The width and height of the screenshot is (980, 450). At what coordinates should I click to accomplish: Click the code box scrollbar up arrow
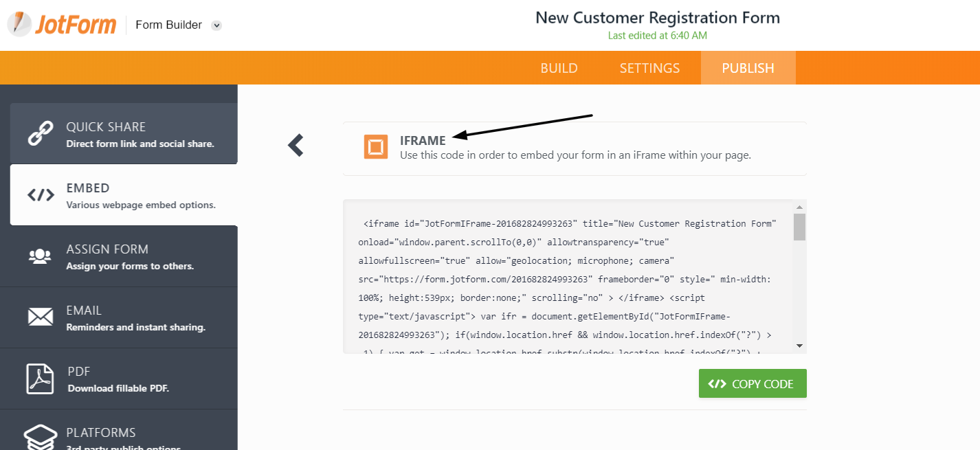tap(799, 207)
